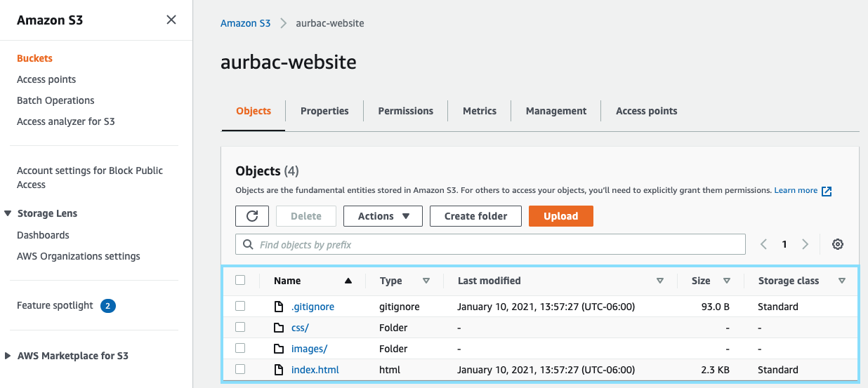Screen dimensions: 868x388
Task: Open the Metrics tab
Action: click(x=480, y=111)
